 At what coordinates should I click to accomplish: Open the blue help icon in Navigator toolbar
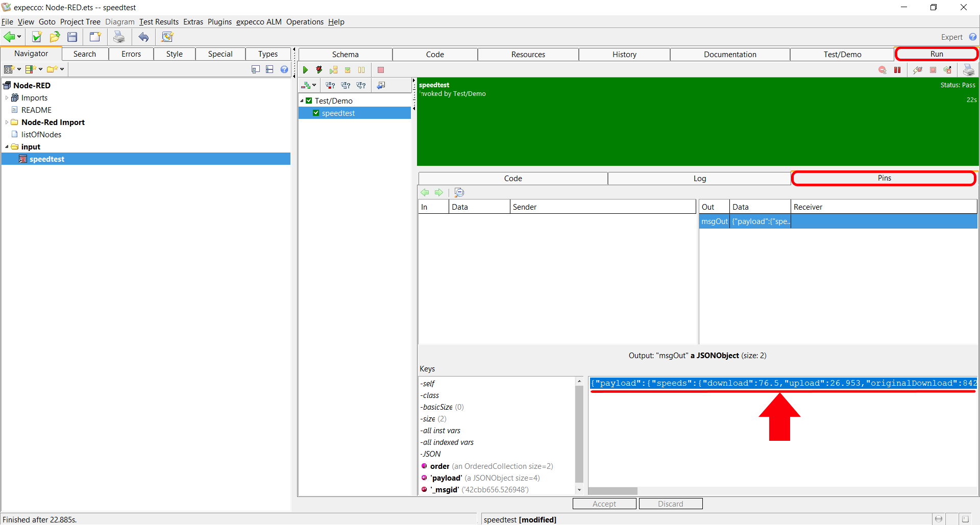[284, 69]
